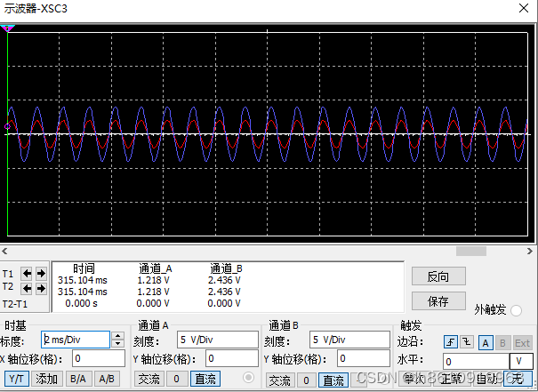Click the T1 time value 315.104 ms
The image size is (538, 392).
coord(83,280)
